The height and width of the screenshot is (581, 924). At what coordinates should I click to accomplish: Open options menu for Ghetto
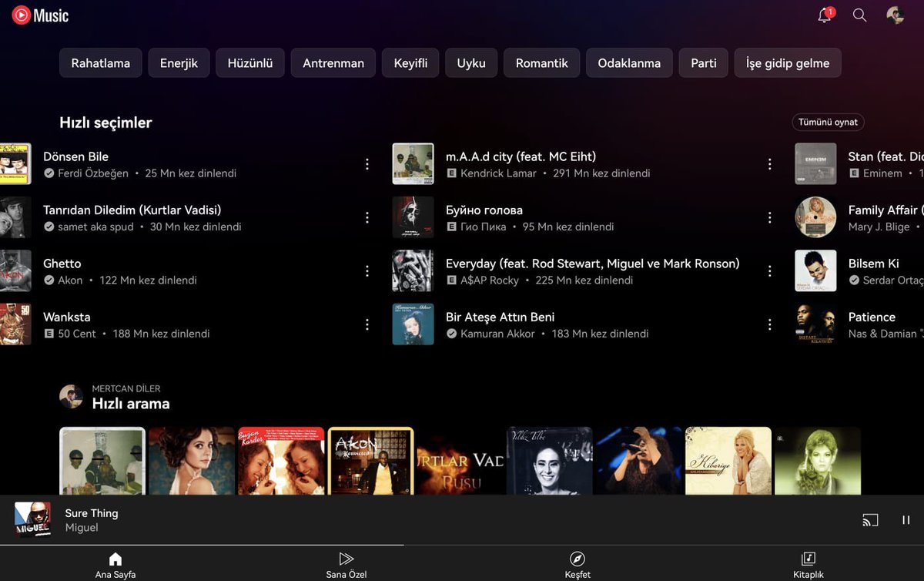click(x=367, y=271)
